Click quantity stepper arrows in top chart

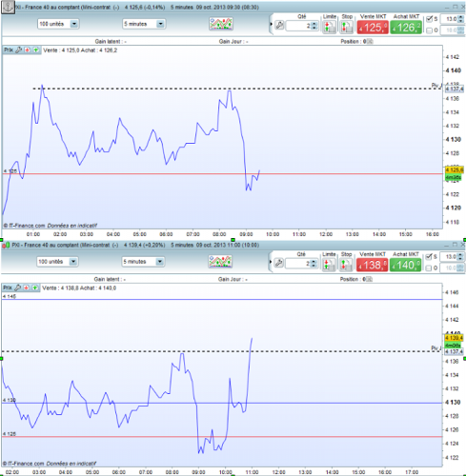314,26
